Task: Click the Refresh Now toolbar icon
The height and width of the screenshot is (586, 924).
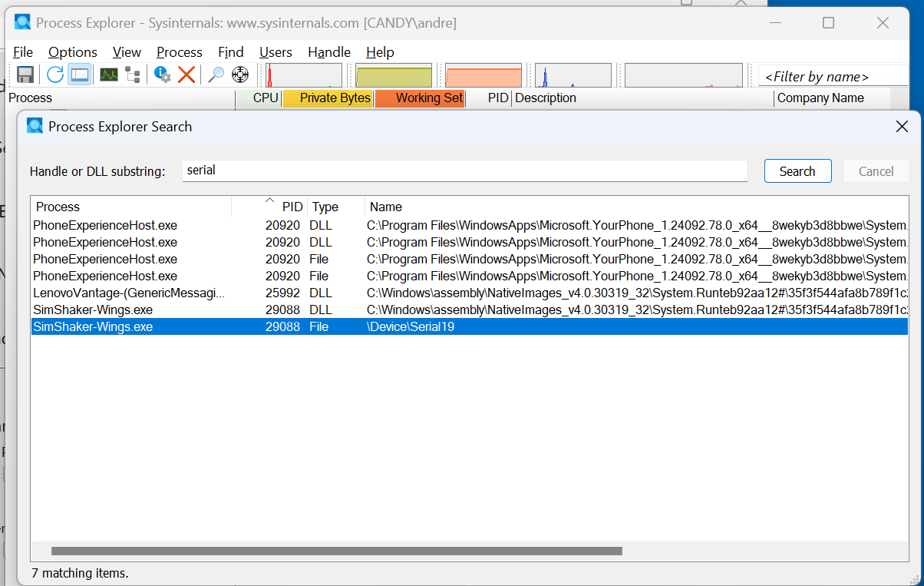Action: tap(55, 74)
